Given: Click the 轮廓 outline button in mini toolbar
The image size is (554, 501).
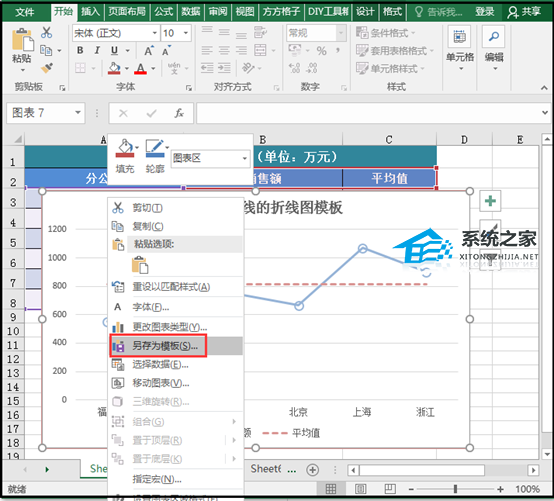Looking at the screenshot, I should [x=155, y=157].
